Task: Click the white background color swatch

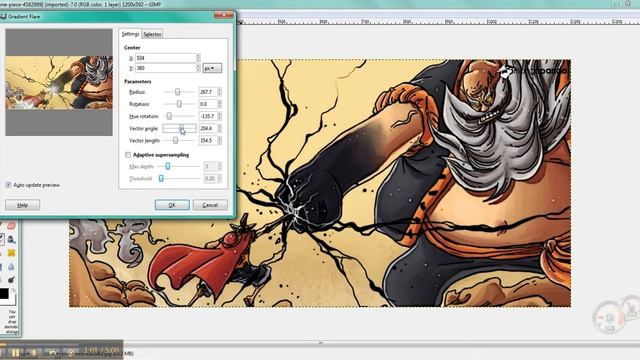Action: click(x=12, y=300)
